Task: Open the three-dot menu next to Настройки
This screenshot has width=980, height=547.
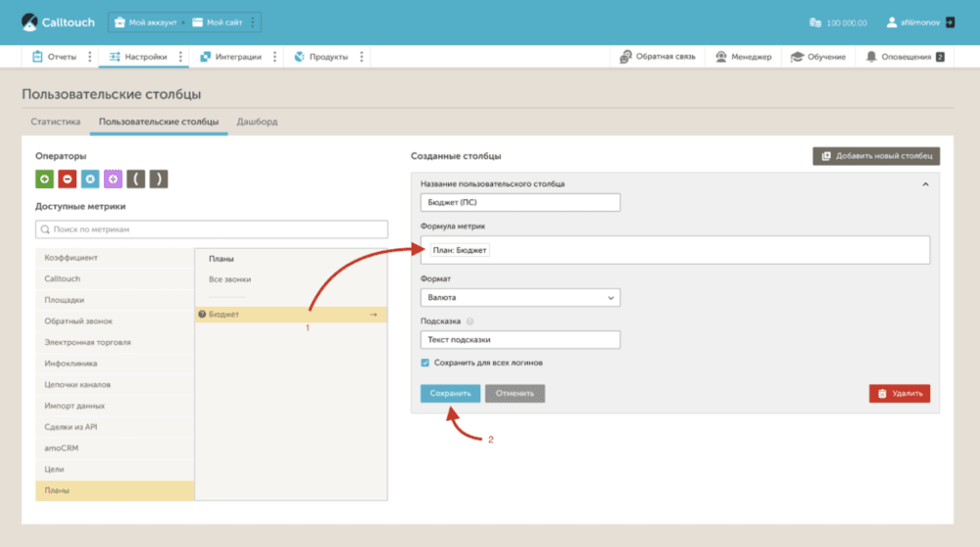Action: pyautogui.click(x=180, y=57)
